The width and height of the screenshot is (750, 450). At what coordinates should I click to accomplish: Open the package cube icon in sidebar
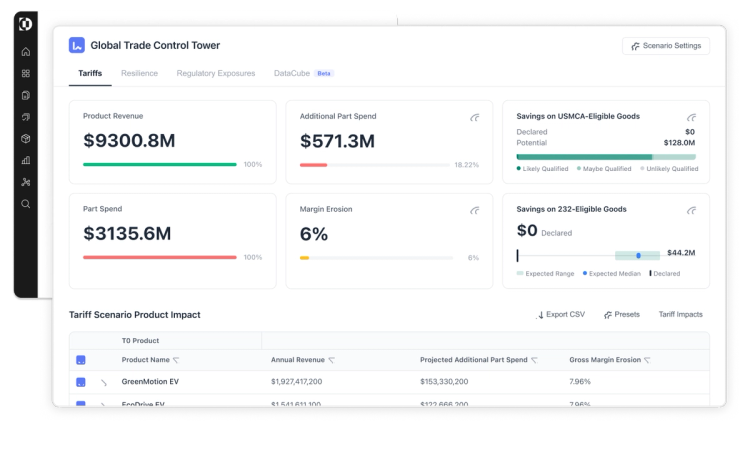[26, 139]
